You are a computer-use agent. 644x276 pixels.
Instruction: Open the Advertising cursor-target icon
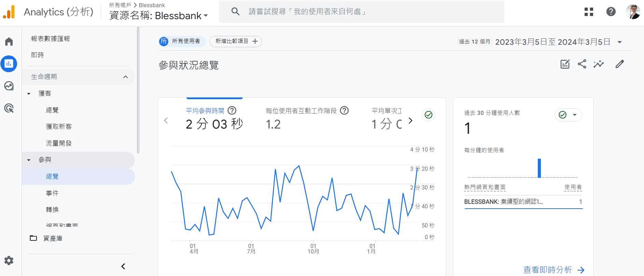click(9, 108)
